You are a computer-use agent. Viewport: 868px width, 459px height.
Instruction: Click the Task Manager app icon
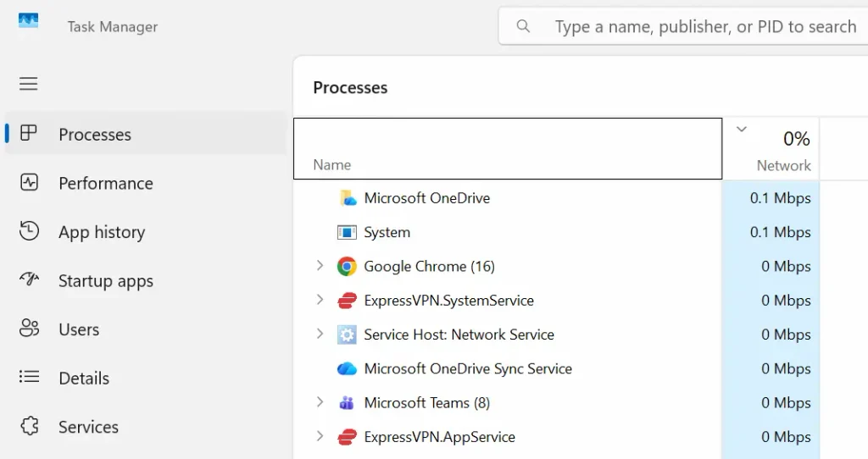pyautogui.click(x=28, y=20)
